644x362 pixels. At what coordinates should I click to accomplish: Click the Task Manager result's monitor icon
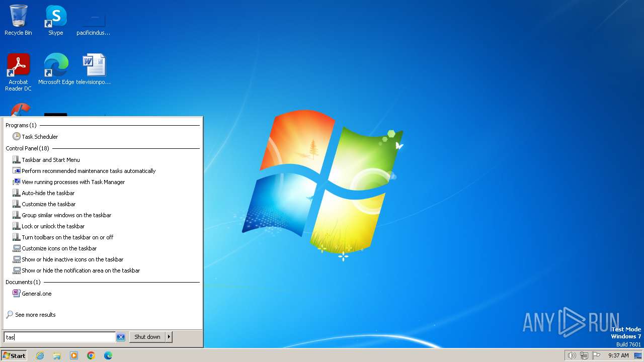tap(17, 182)
